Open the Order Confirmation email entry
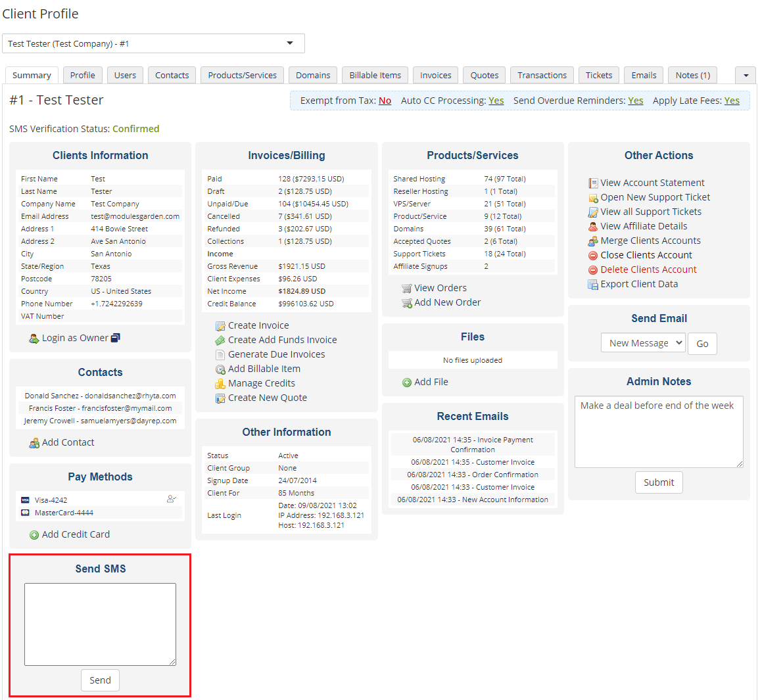The image size is (760, 700). [473, 475]
